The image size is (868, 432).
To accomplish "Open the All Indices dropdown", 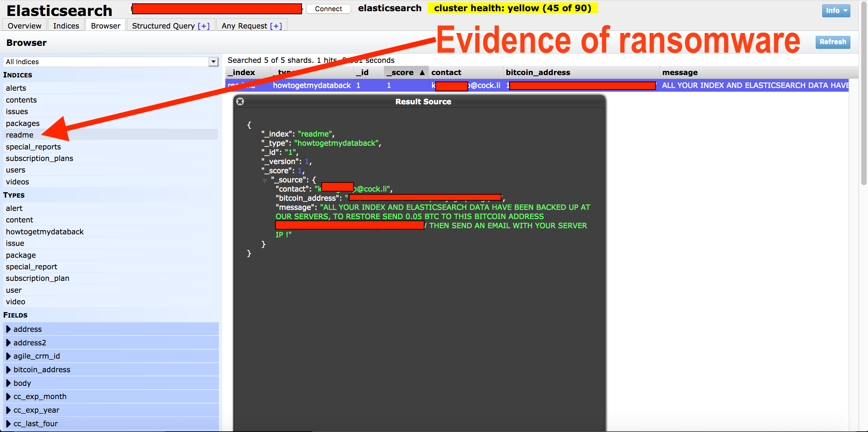I will coord(213,62).
